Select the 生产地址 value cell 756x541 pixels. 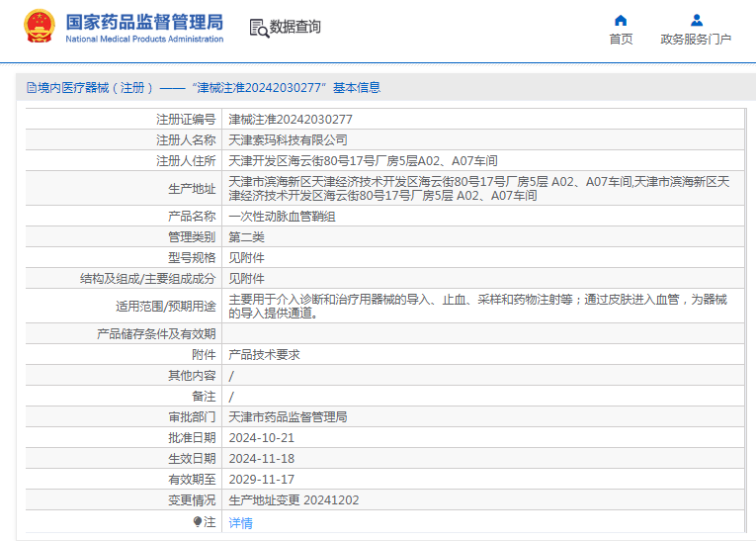point(483,188)
